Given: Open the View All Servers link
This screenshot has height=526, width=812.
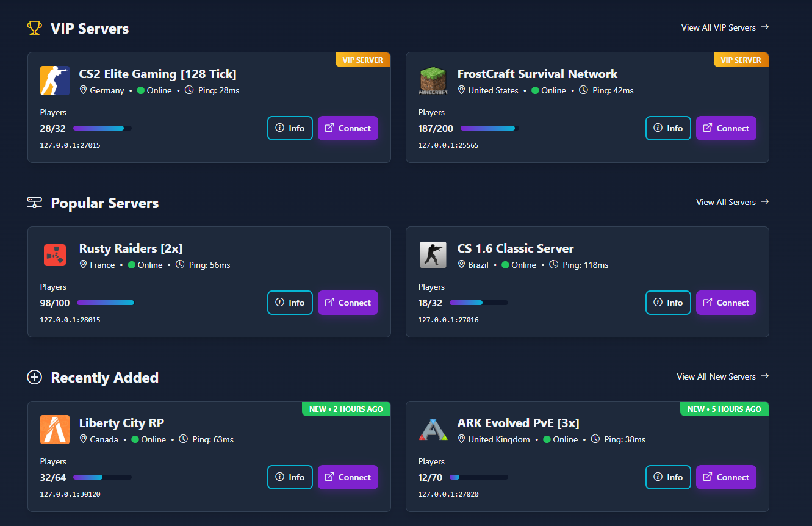Looking at the screenshot, I should coord(732,202).
